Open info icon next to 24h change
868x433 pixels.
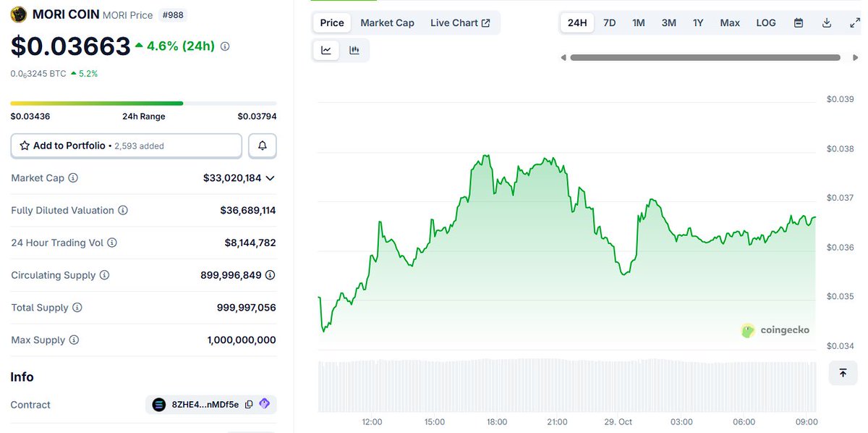point(225,46)
